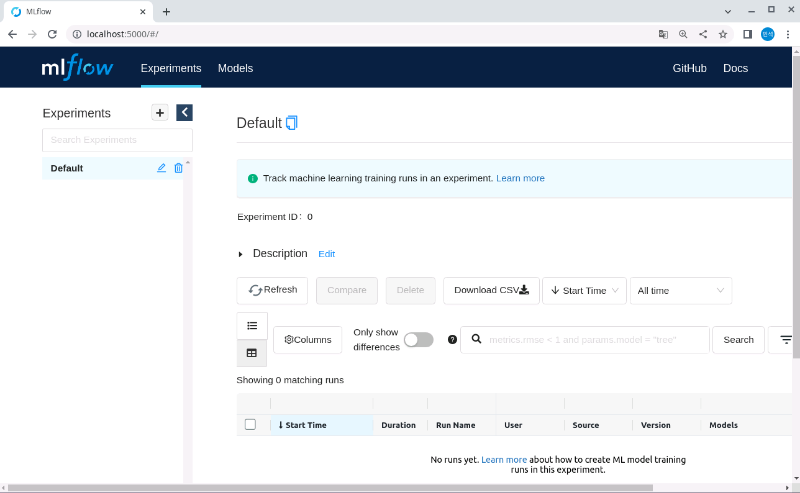
Task: Toggle the browser side panel
Action: 747,34
